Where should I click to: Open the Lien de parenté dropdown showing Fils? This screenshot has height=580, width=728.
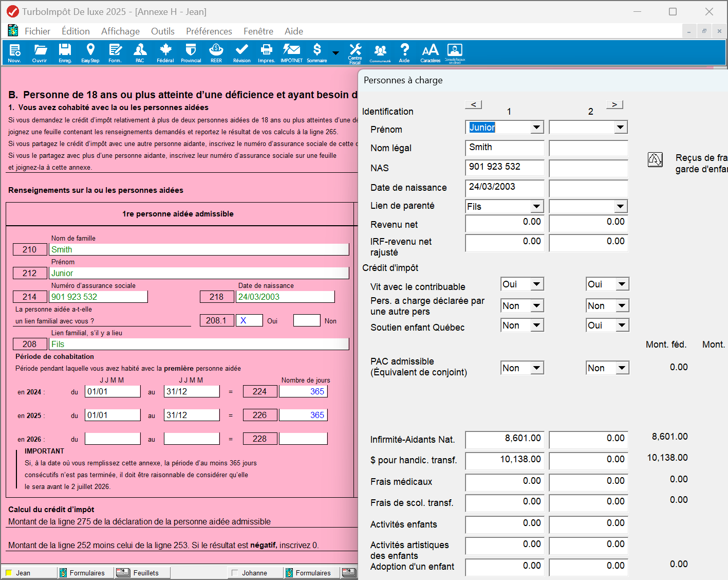(537, 207)
